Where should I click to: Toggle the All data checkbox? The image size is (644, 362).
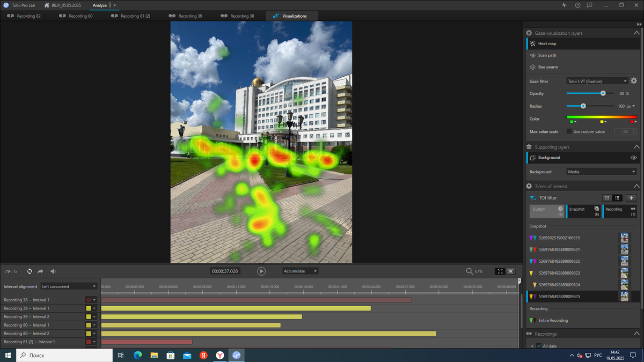point(539,346)
